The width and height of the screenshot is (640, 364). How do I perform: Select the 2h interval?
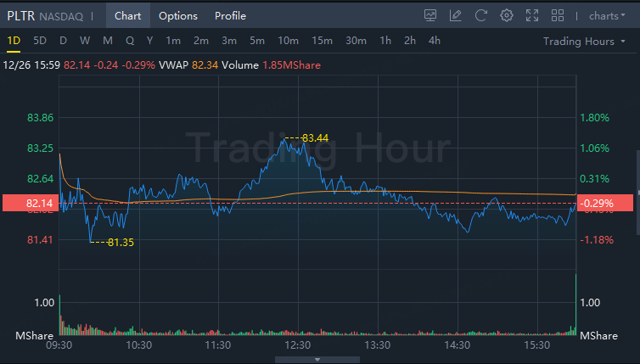point(410,41)
